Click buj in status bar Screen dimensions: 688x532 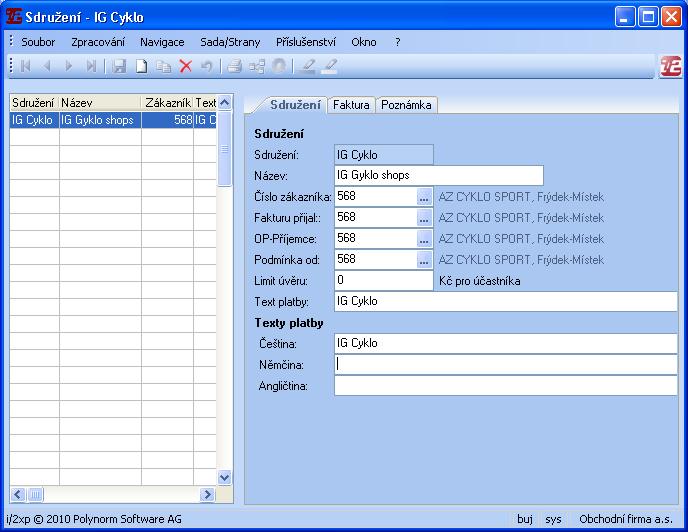tap(525, 519)
